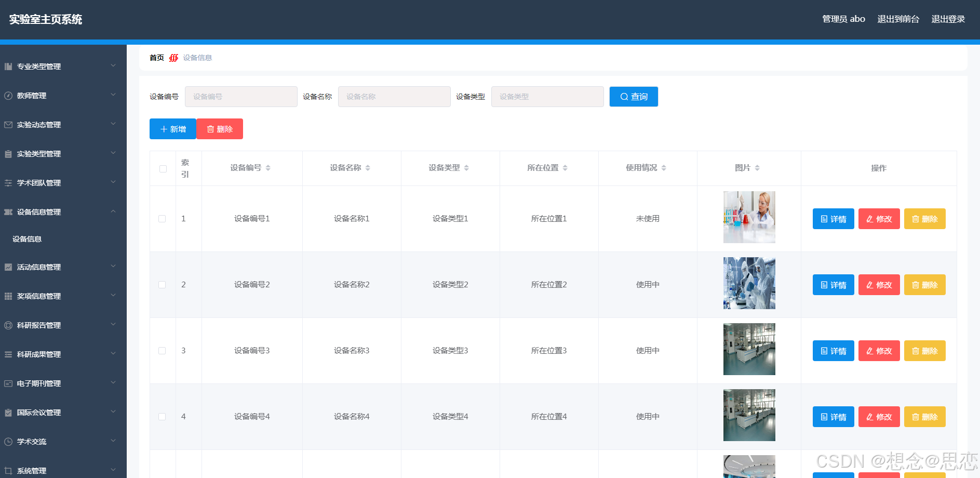Click 修改 for 设备编号2
The width and height of the screenshot is (980, 478).
click(x=879, y=285)
